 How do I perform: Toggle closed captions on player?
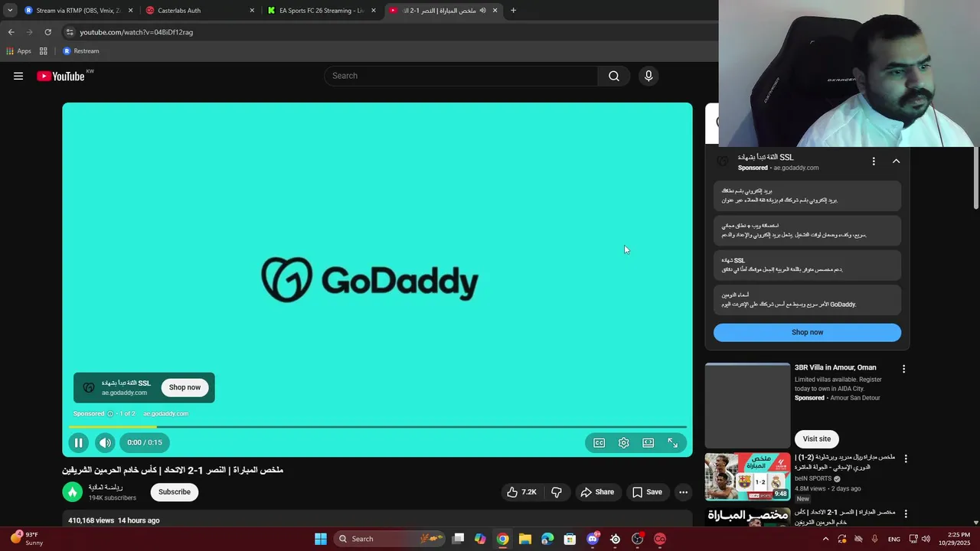pos(599,442)
